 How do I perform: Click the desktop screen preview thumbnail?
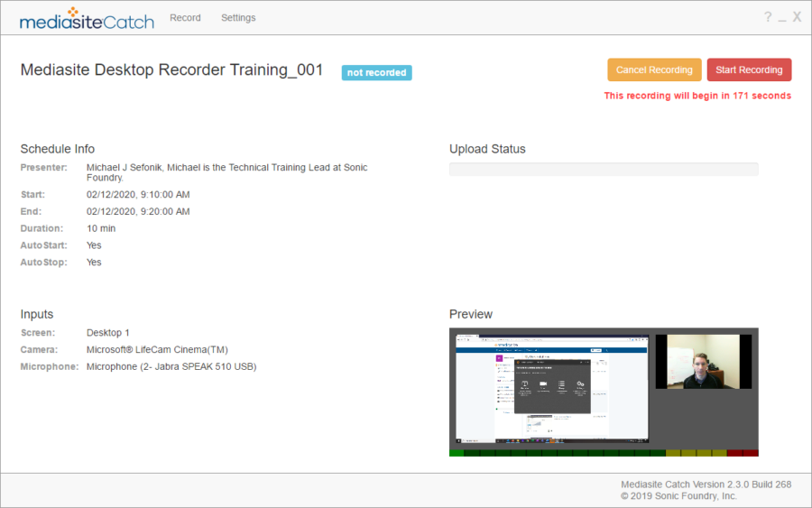coord(552,388)
